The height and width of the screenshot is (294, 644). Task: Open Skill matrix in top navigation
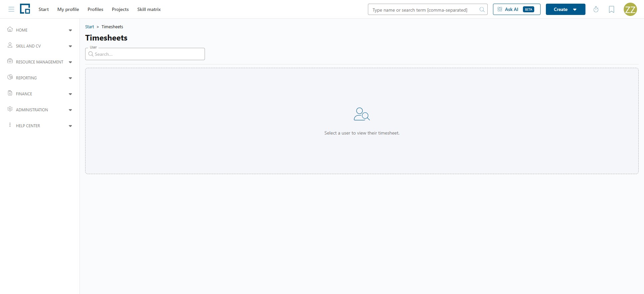[x=149, y=9]
